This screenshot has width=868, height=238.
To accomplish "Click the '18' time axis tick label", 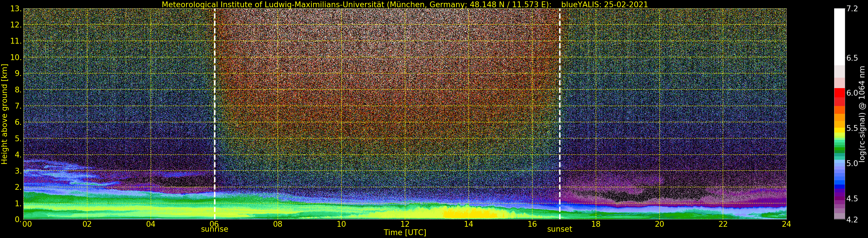I will (x=596, y=224).
